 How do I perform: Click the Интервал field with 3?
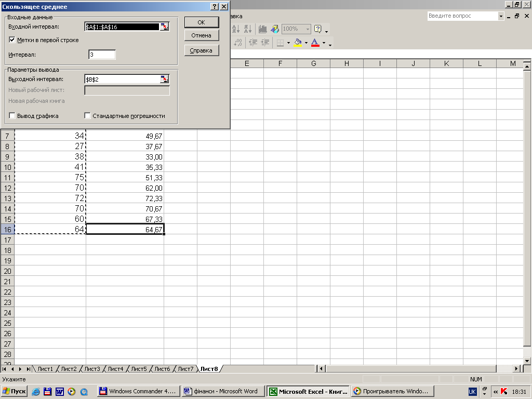102,55
